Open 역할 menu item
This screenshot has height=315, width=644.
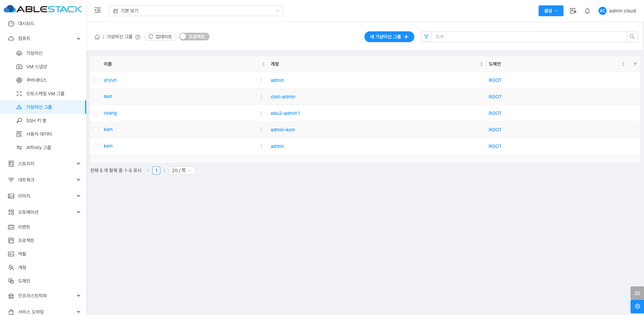[x=43, y=254]
